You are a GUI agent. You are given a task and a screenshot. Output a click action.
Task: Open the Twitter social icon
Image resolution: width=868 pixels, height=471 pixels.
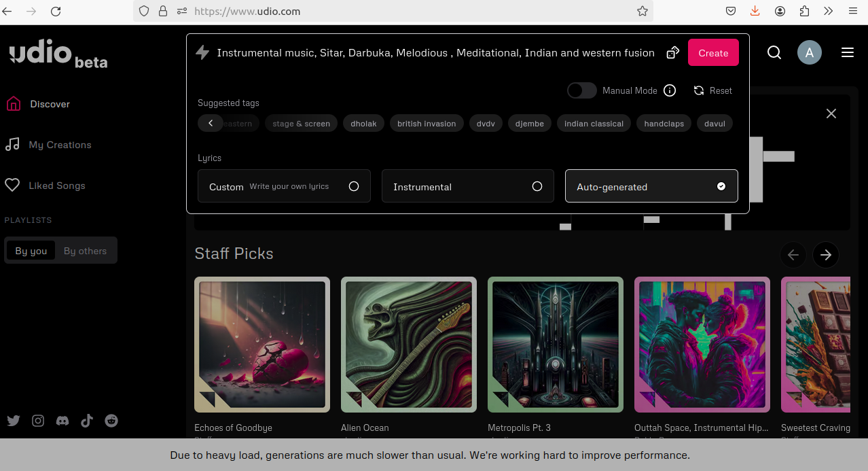(14, 421)
